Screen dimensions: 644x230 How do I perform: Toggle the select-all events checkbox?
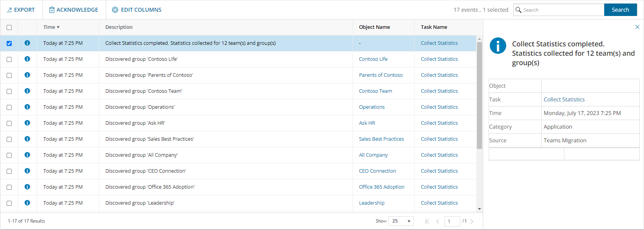coord(9,27)
